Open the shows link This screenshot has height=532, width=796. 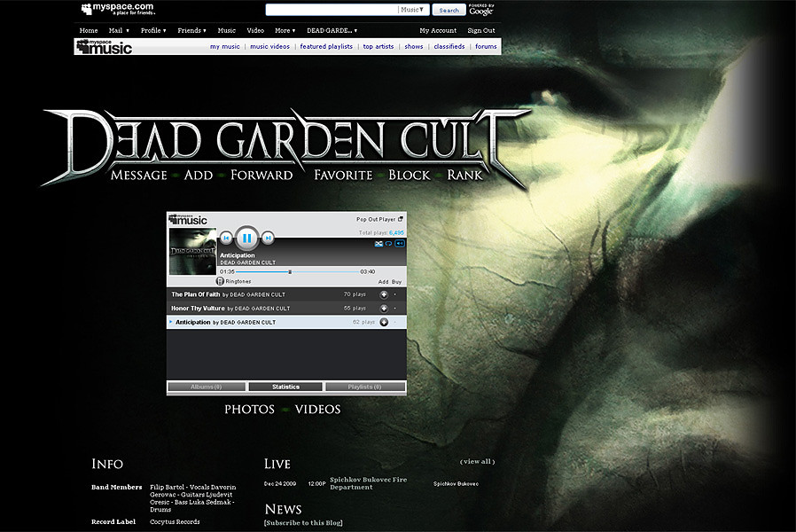[x=414, y=46]
